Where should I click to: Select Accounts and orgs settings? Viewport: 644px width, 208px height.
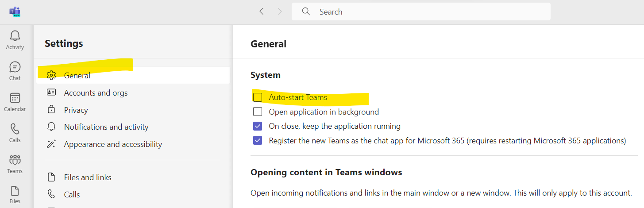point(133,92)
